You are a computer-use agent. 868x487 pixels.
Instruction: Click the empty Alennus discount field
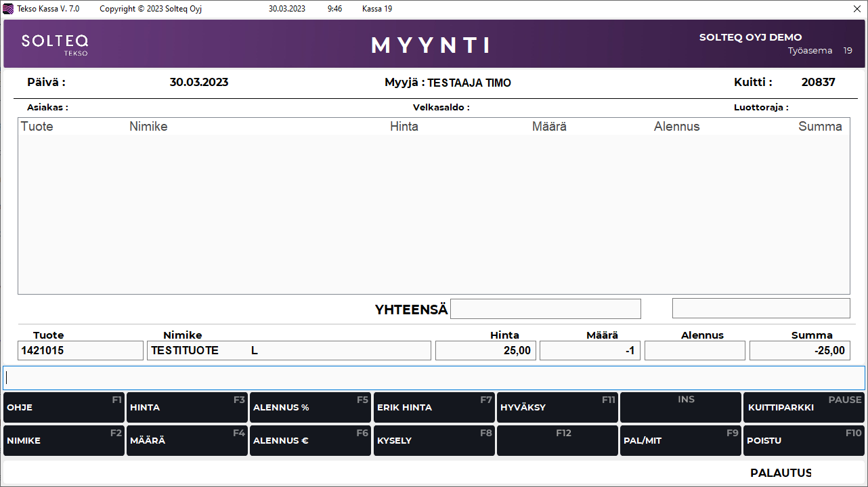tap(695, 350)
